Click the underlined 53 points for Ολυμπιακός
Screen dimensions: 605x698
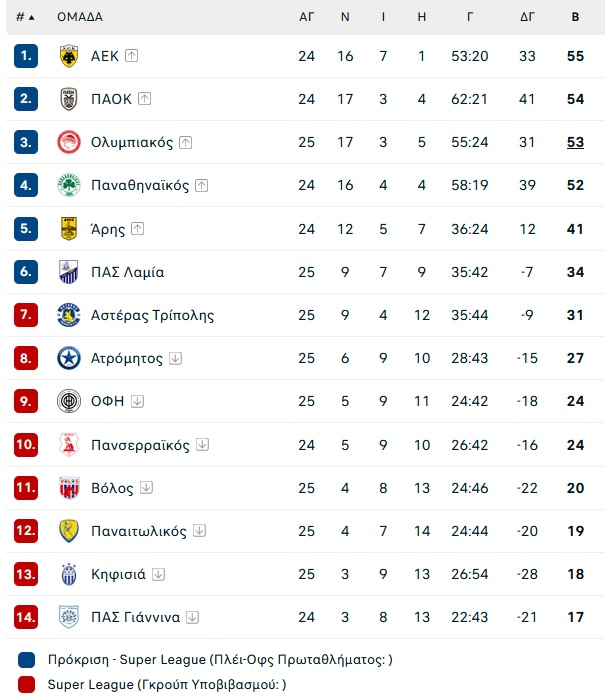pos(575,142)
